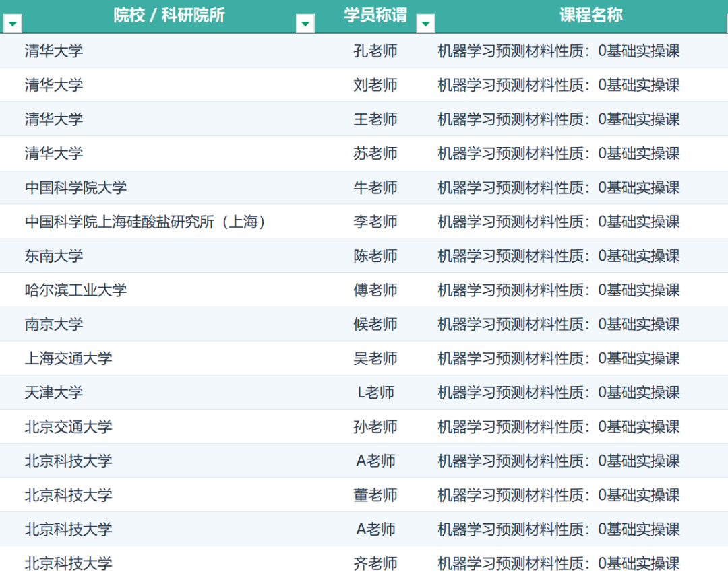The width and height of the screenshot is (728, 576).
Task: Select the 院校 / 科研院所 header cell
Action: pyautogui.click(x=169, y=15)
